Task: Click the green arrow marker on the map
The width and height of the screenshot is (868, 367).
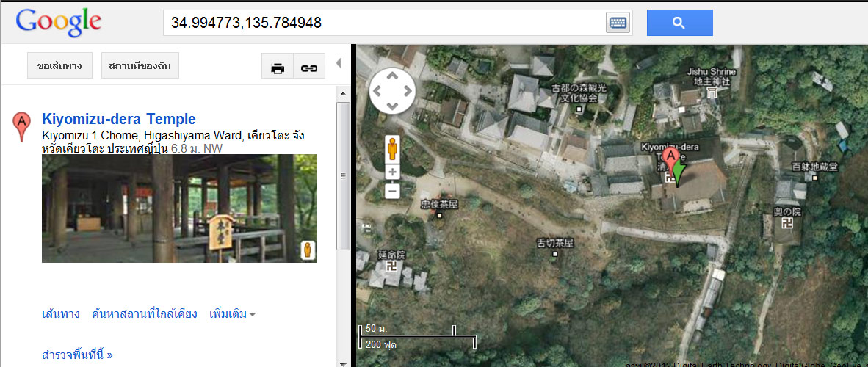Action: click(679, 173)
